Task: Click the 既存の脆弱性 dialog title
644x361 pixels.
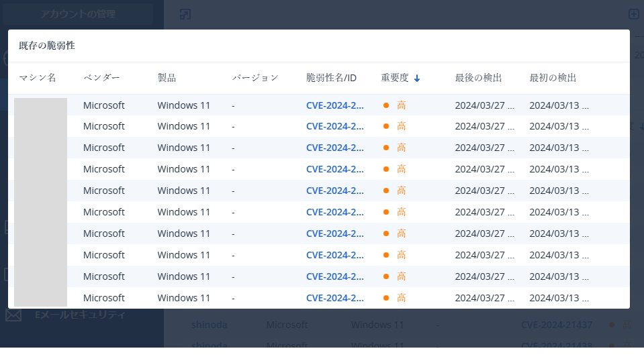Action: pos(47,46)
